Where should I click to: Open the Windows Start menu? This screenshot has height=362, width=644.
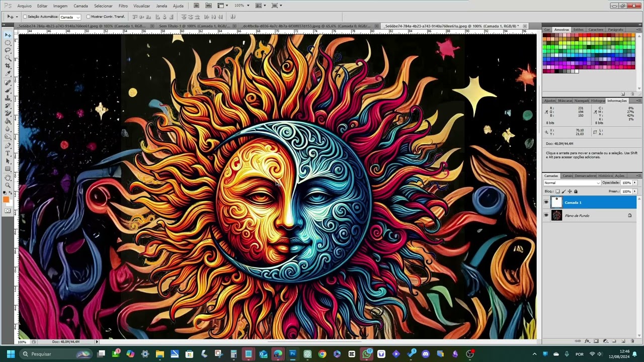click(11, 354)
